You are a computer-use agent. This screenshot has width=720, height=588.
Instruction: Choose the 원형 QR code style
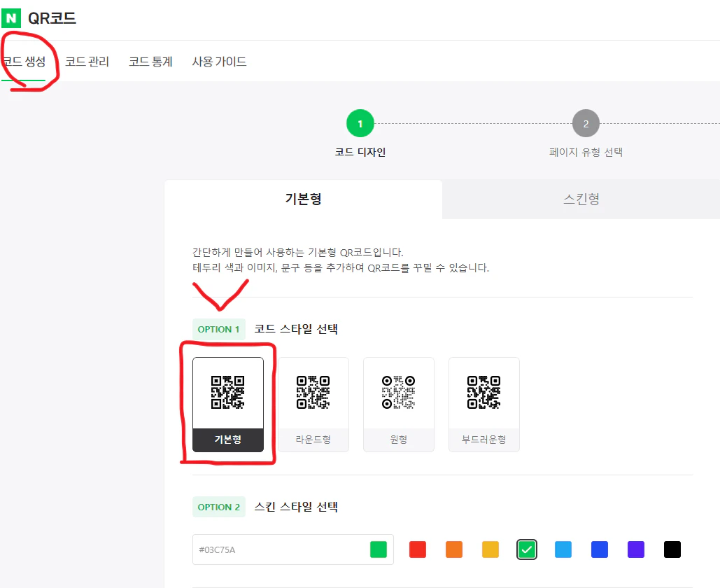(399, 405)
